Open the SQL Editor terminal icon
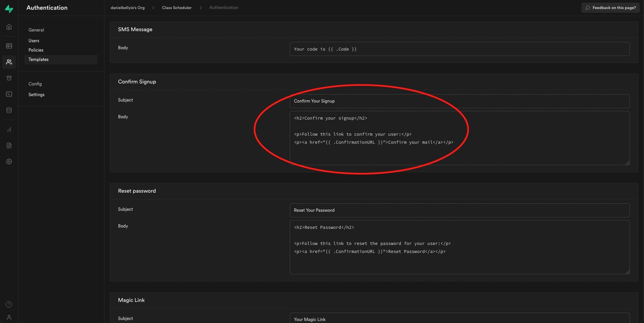Viewport: 644px width, 323px height. click(9, 94)
